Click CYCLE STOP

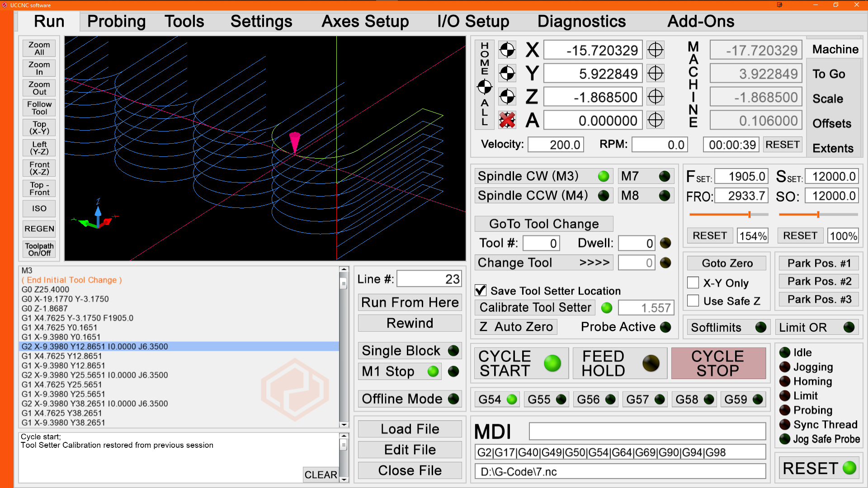(718, 363)
